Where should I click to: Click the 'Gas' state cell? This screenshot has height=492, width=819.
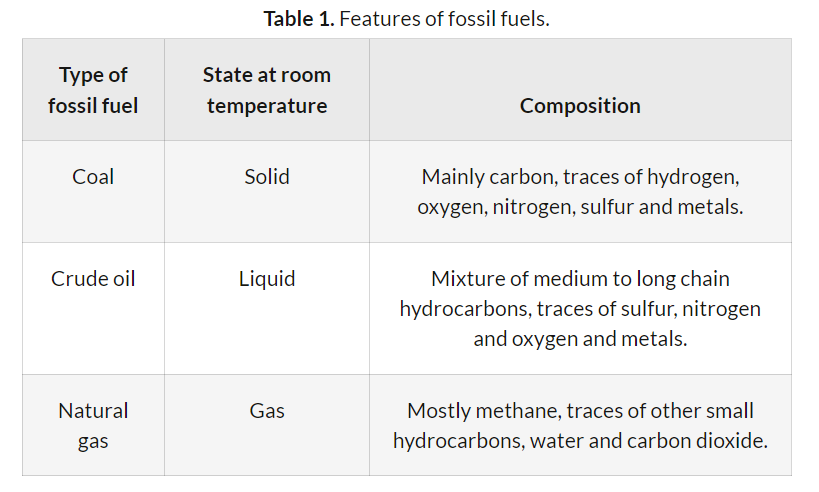267,410
